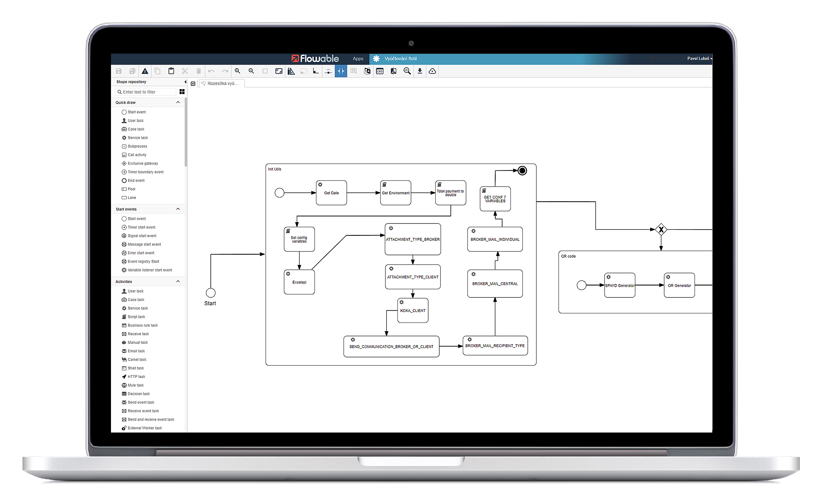
Task: Toggle the highlighted blue spacing tool button
Action: [x=341, y=71]
